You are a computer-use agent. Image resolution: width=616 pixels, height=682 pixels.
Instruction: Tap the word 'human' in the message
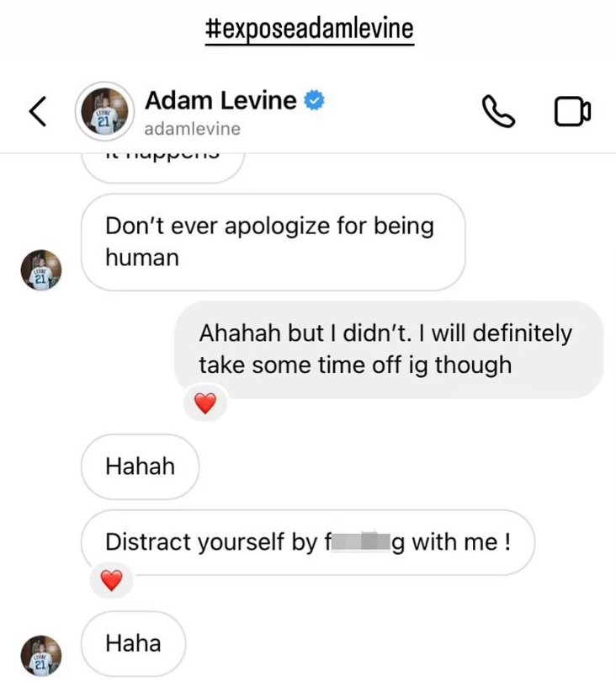coord(142,258)
